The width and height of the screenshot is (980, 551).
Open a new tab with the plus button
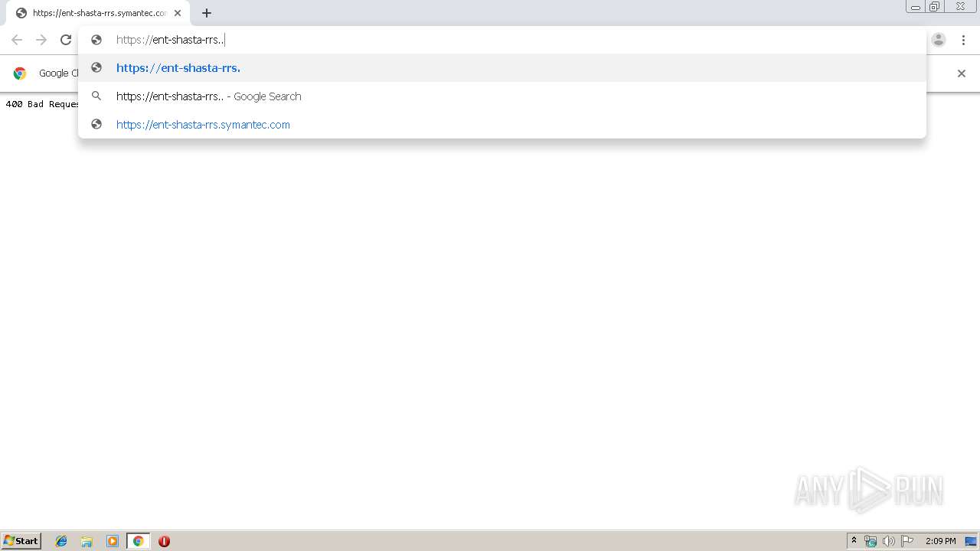tap(207, 13)
